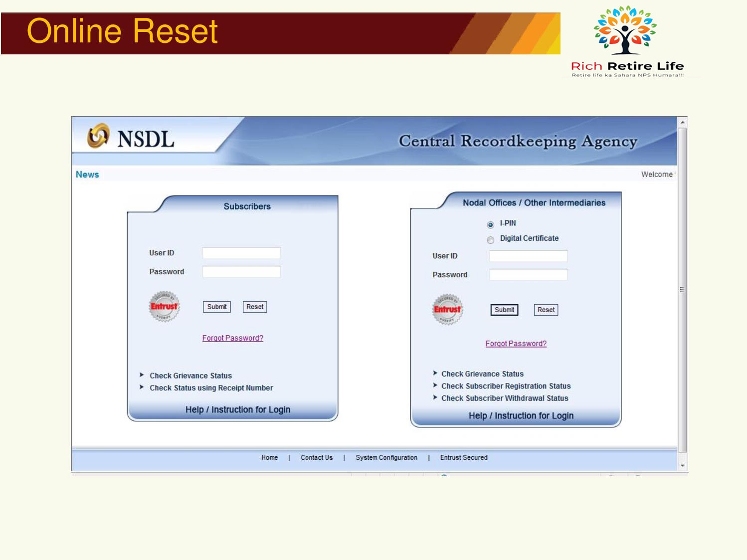
Task: Select the I-PIN radio button
Action: [491, 225]
